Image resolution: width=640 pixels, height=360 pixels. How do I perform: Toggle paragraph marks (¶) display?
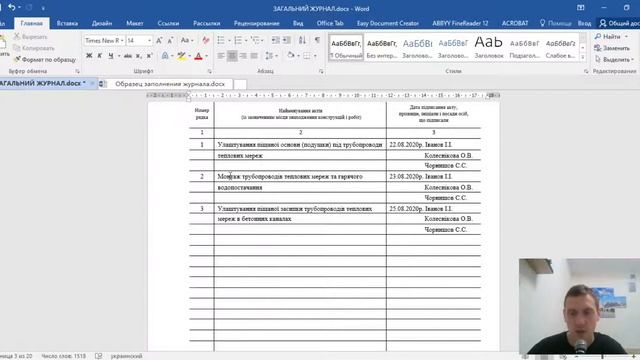coord(317,40)
